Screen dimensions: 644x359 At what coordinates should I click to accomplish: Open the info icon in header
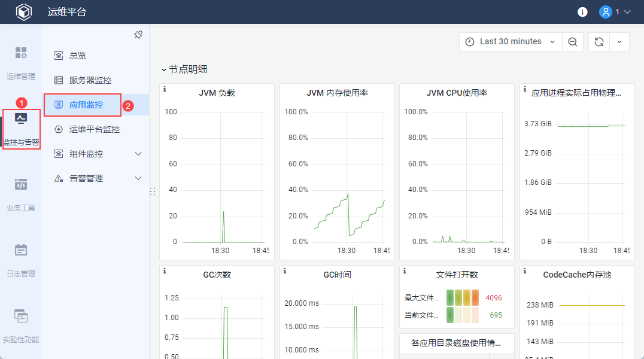[x=582, y=13]
